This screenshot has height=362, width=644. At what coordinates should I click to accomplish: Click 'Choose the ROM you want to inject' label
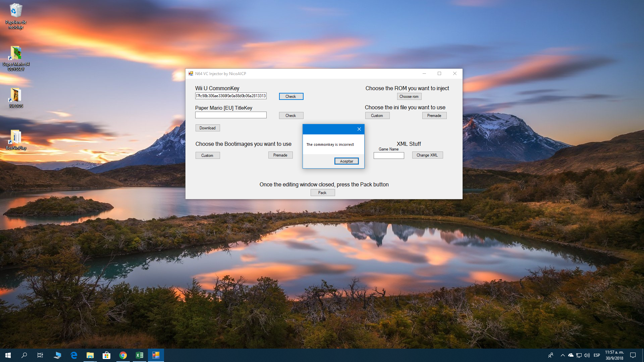(407, 88)
